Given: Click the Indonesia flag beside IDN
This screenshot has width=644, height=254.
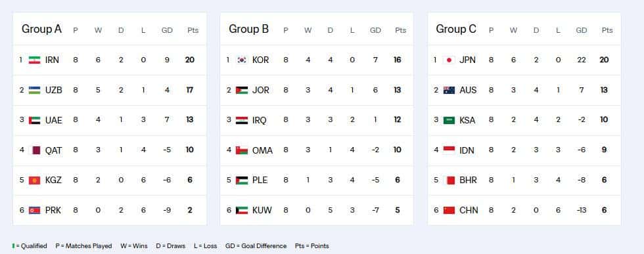Looking at the screenshot, I should [449, 150].
